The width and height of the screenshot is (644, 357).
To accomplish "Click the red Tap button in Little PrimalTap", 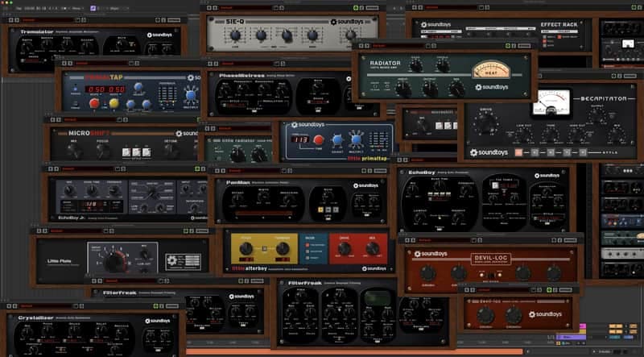I will tap(318, 140).
